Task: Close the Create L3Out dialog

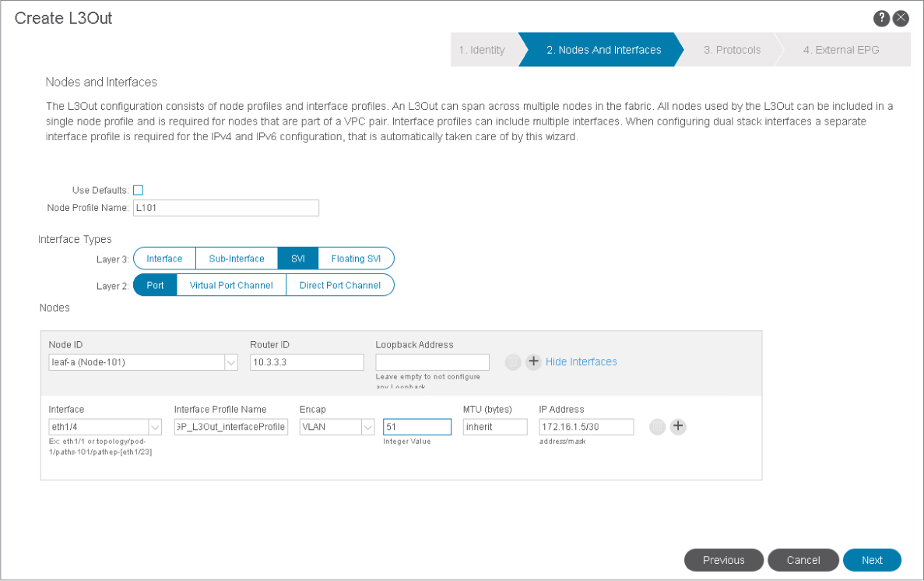Action: [x=901, y=19]
